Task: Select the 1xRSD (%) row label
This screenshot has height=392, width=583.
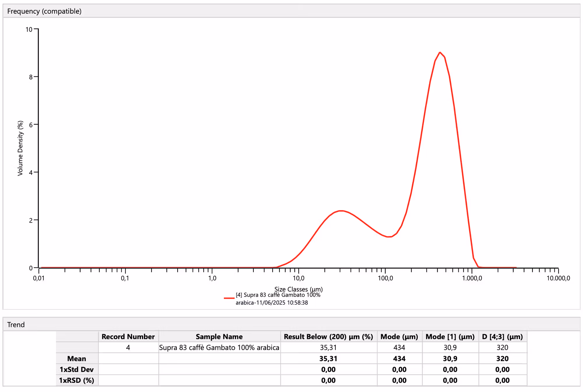Action: click(x=76, y=380)
